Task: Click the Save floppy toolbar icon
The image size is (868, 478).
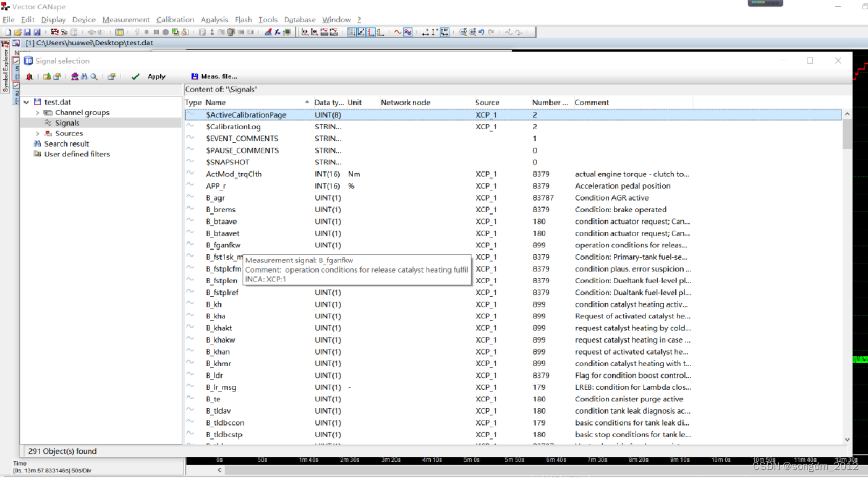Action: coord(27,32)
